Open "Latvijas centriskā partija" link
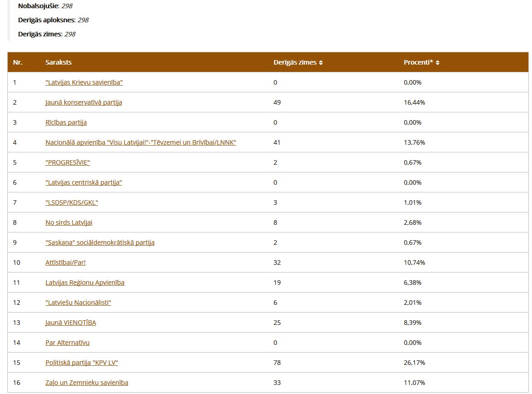Screen dimensions: 532x394 click(84, 182)
